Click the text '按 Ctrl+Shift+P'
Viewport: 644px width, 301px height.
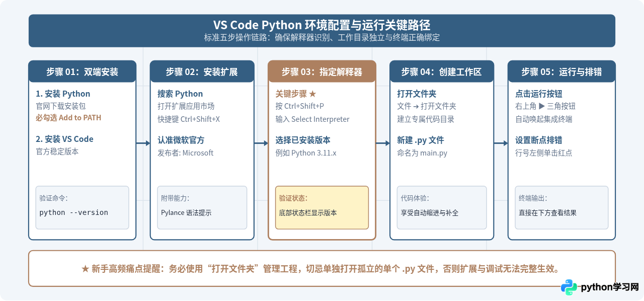300,106
